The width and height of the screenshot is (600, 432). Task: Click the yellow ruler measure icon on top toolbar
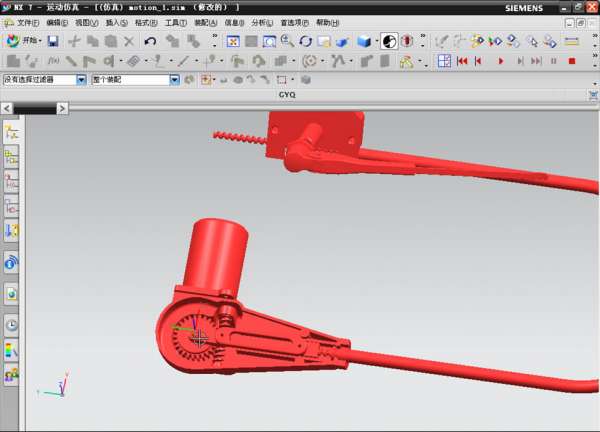tap(571, 41)
